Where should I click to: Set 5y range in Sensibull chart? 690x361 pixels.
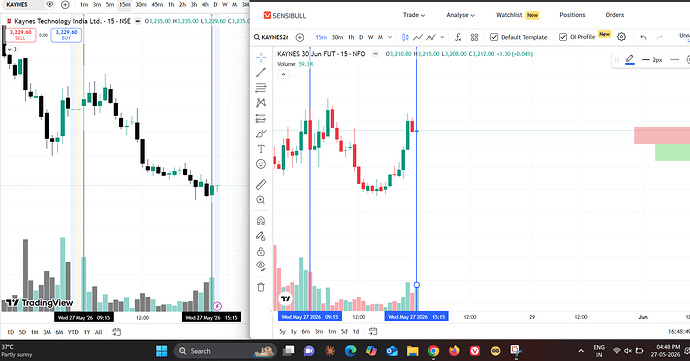[x=282, y=332]
